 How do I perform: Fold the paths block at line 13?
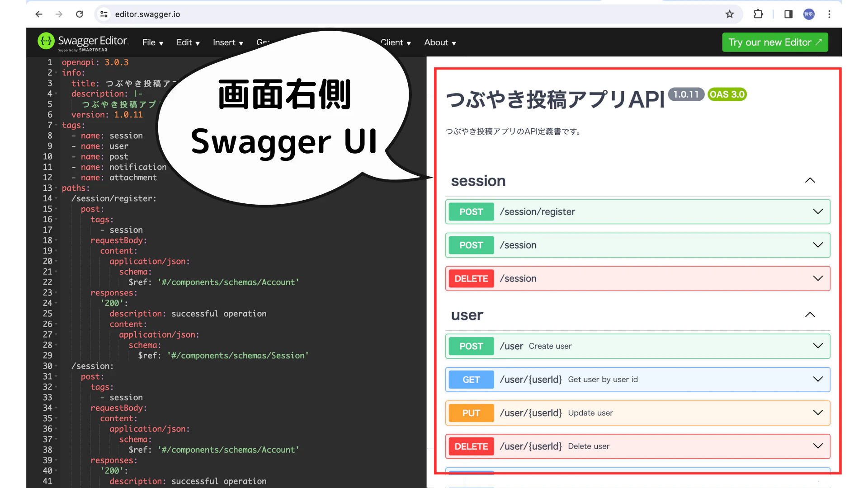[56, 188]
